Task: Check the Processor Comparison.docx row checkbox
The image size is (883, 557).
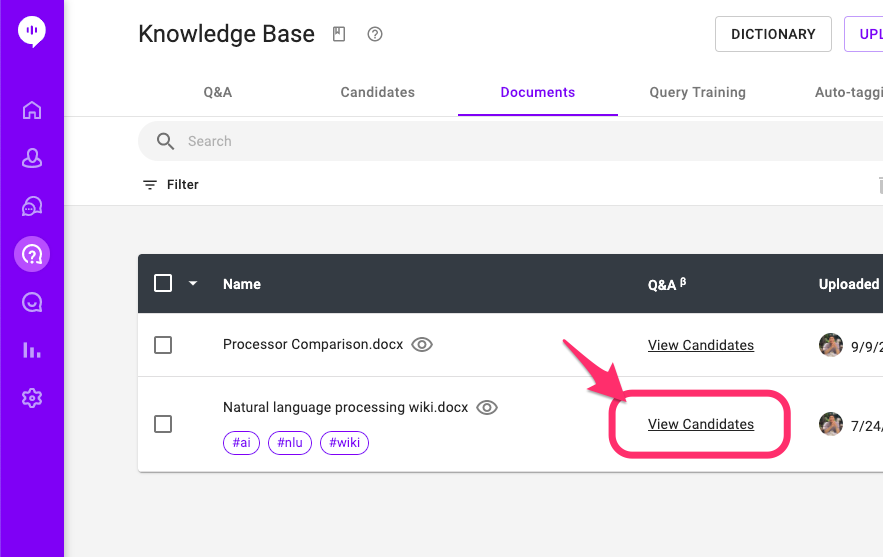Action: coord(163,345)
